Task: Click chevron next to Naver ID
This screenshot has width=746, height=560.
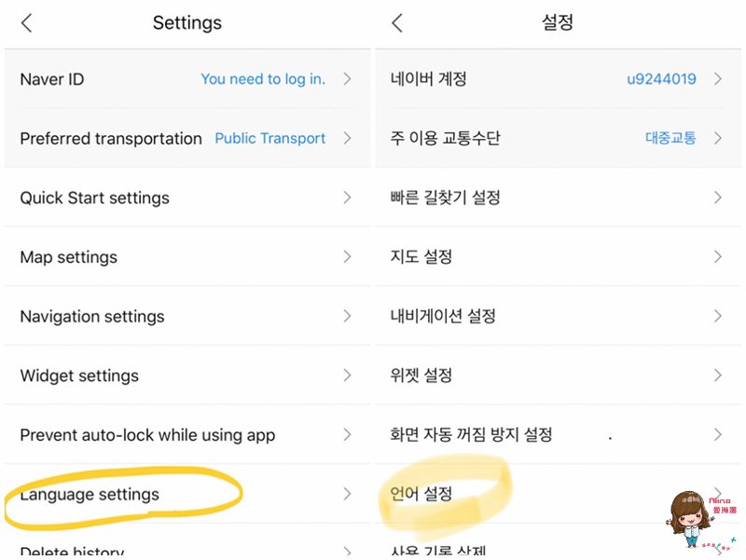Action: [x=347, y=79]
